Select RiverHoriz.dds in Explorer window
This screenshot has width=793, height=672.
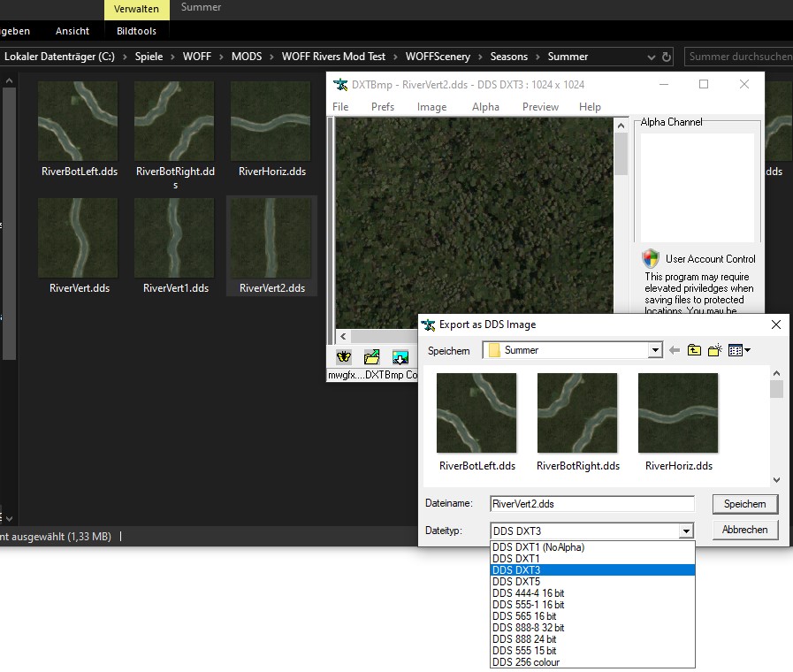tap(271, 129)
